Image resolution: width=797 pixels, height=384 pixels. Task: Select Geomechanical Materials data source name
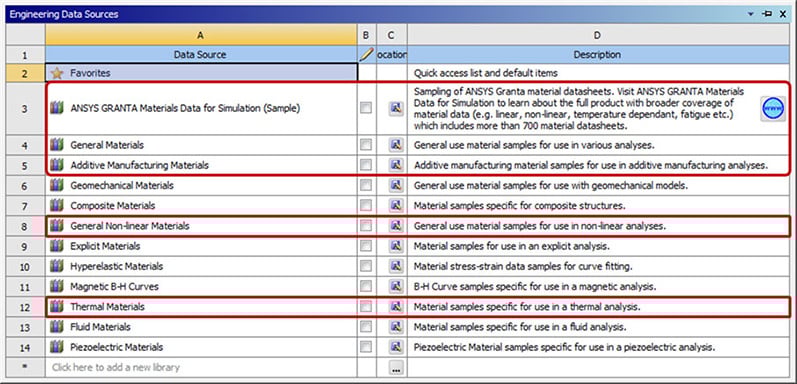tap(122, 186)
